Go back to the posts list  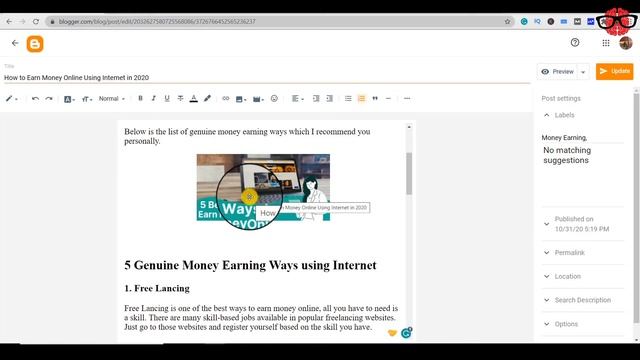pyautogui.click(x=15, y=43)
